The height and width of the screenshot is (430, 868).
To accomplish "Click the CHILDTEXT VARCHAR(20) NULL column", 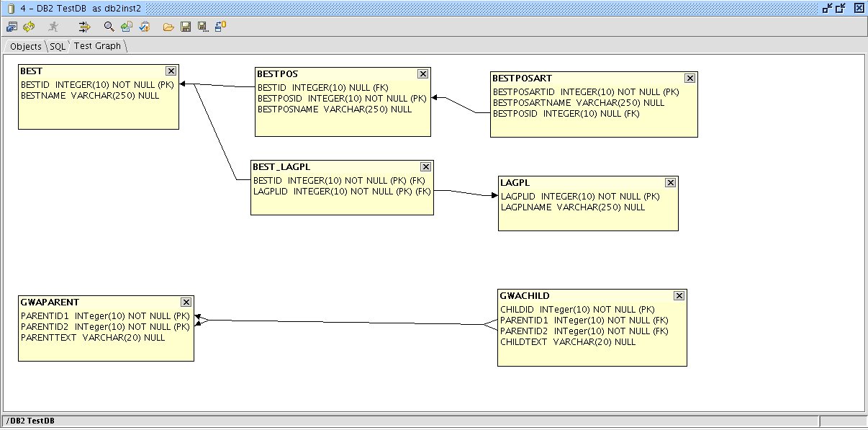I will (x=568, y=342).
